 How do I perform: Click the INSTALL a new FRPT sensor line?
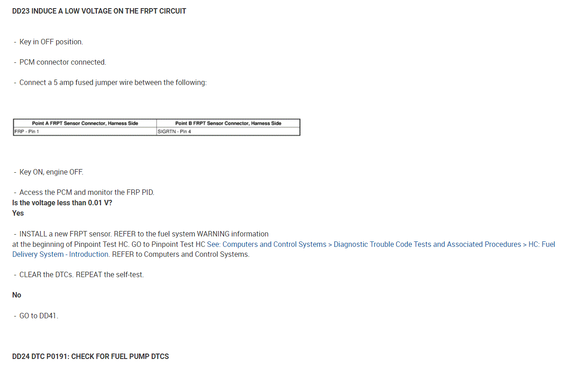143,234
